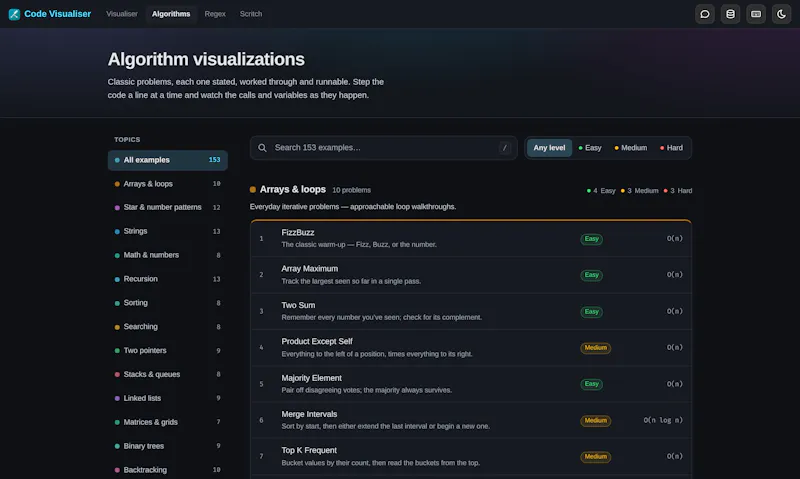This screenshot has width=800, height=479.
Task: Select the Searching topic
Action: pos(167,326)
